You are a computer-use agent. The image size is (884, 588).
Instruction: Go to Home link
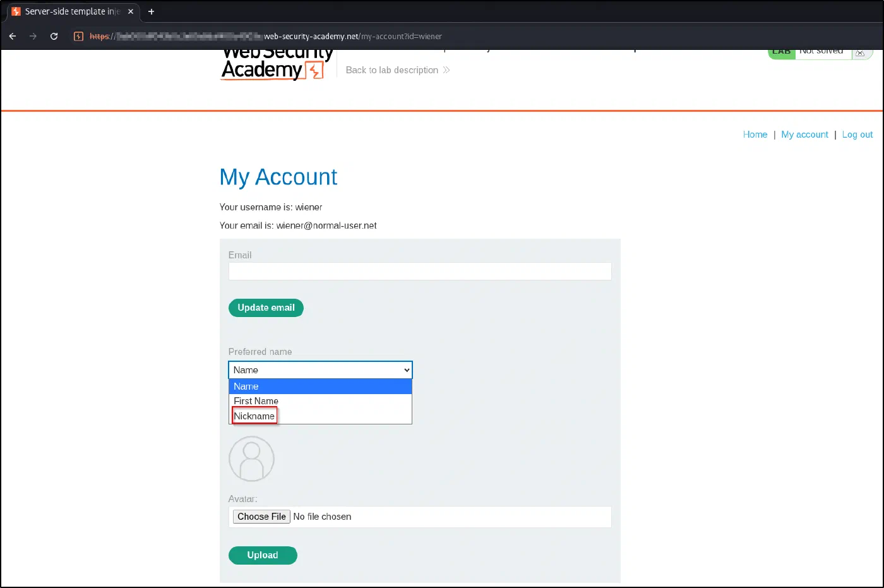755,135
